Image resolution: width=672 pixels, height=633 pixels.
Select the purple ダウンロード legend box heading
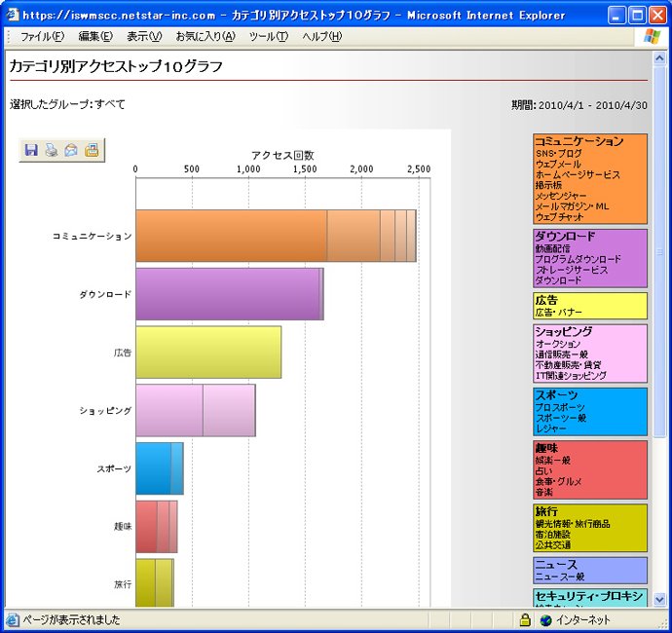[565, 237]
